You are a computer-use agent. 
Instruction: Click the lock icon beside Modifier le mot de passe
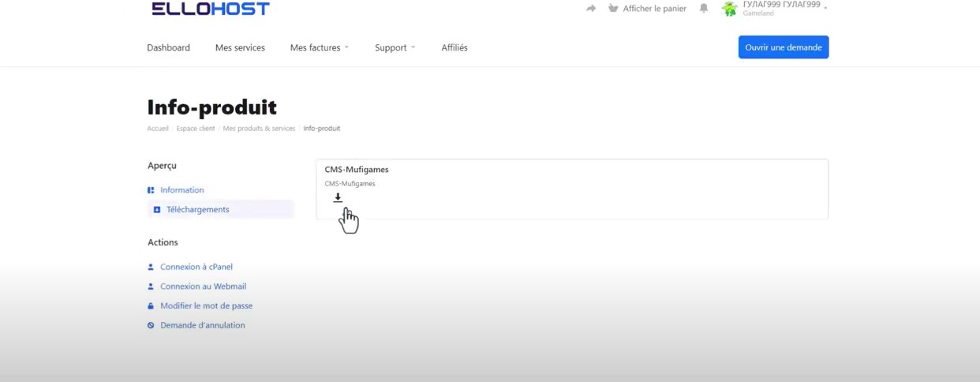(x=151, y=305)
